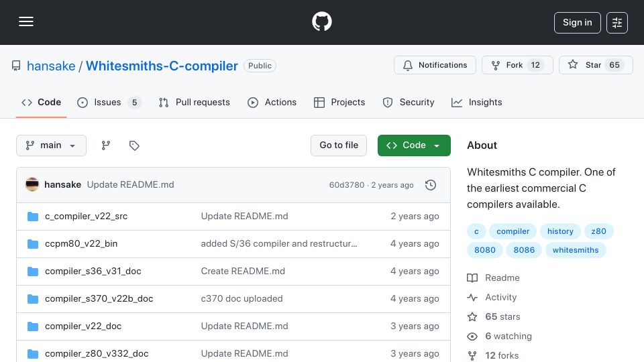Open the c_compiler_v22_src folder

point(87,217)
